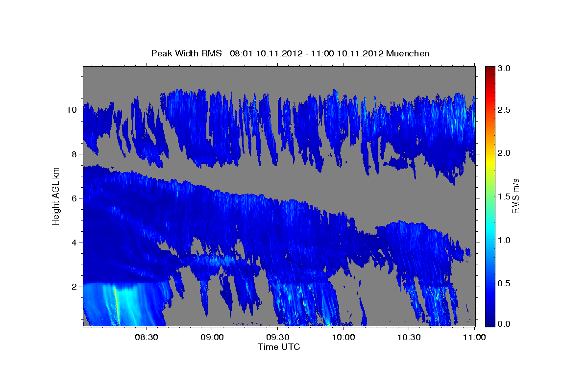Click the 09:30 time tick label

pyautogui.click(x=277, y=338)
